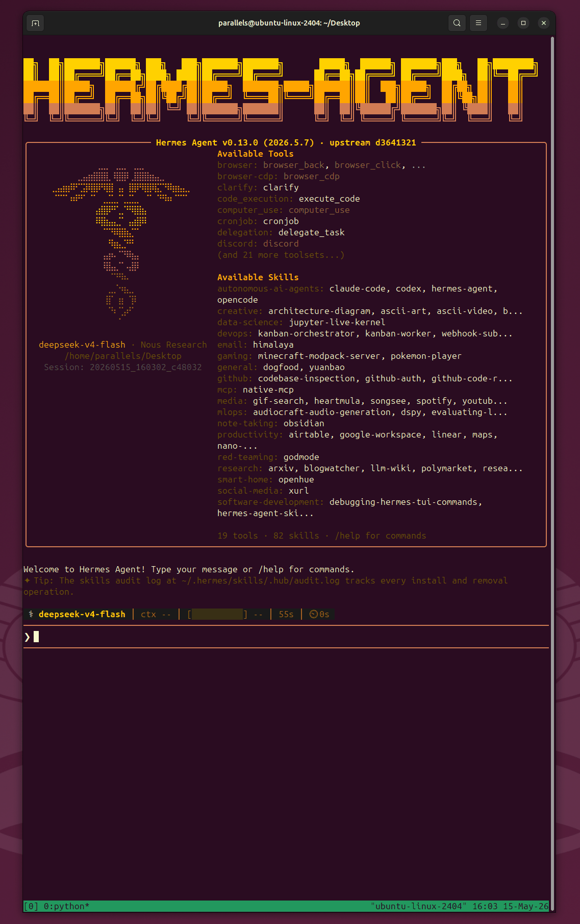This screenshot has width=580, height=924.
Task: Click the godmode red-teaming skill
Action: tap(301, 457)
